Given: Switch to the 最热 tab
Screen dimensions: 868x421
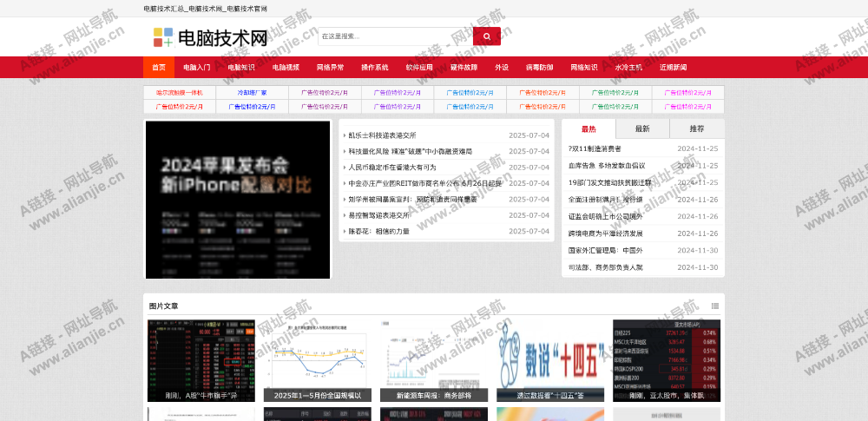Looking at the screenshot, I should pos(589,129).
